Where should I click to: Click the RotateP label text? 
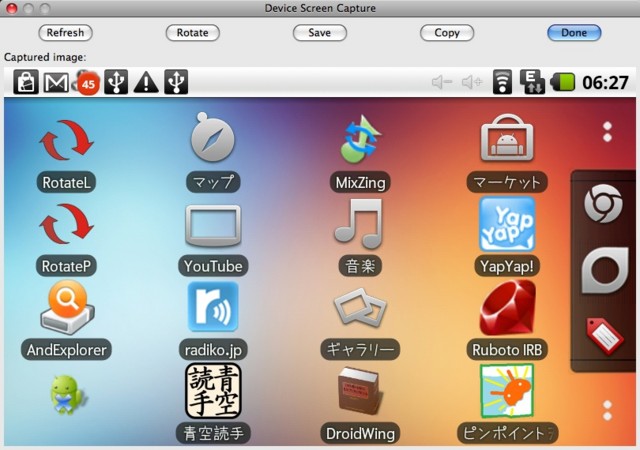67,266
